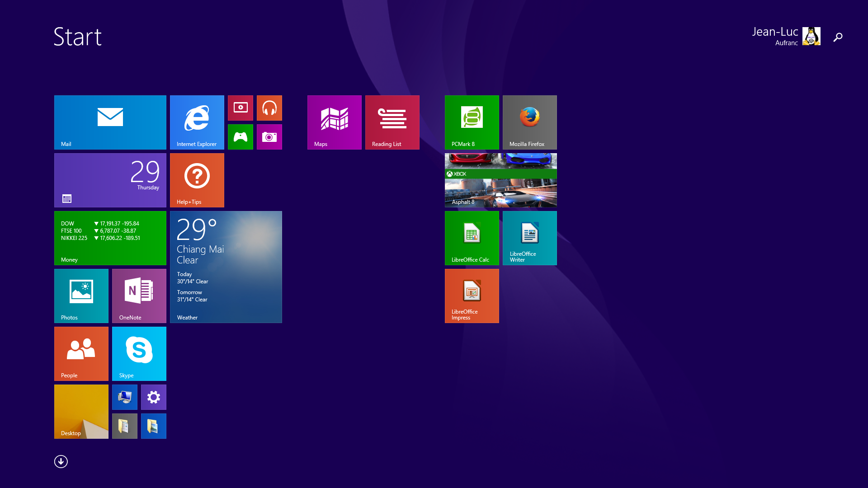Open the Calendar tile showing Thursday 29
Screen dimensions: 868x488
pos(110,180)
